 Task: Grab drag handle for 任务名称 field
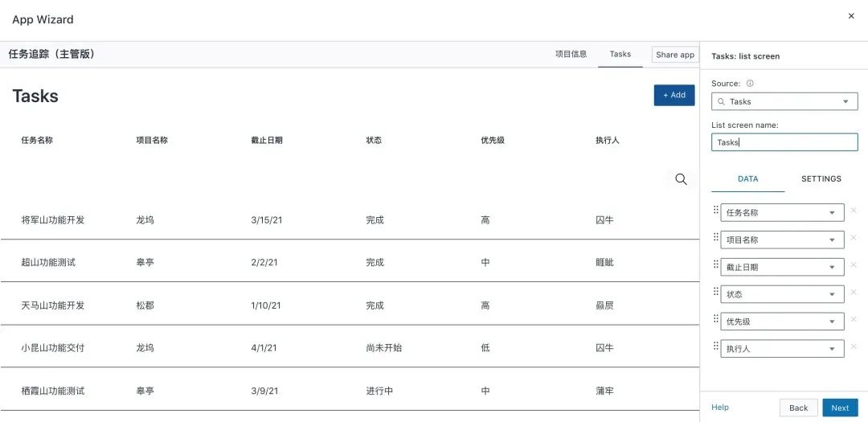pos(716,211)
